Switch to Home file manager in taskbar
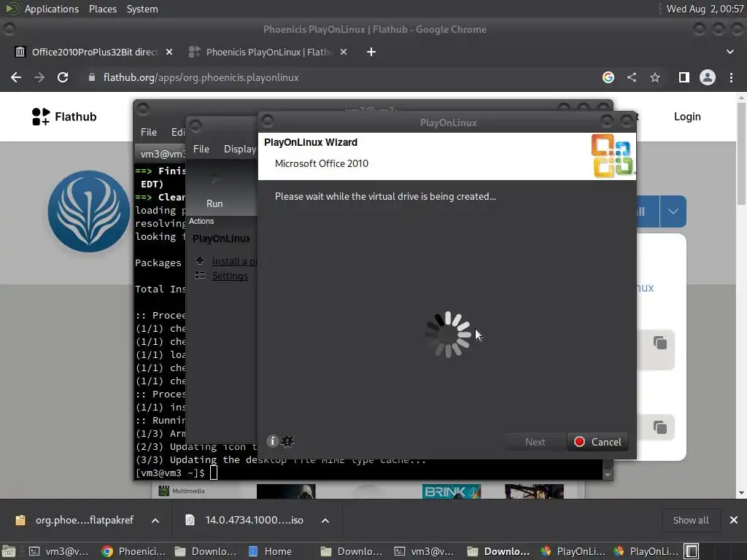This screenshot has height=560, width=747. 271,551
